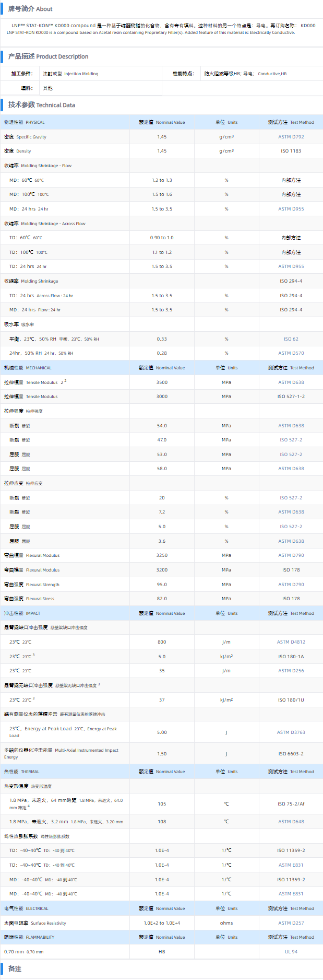Click the ASTM D648 test method link
The height and width of the screenshot is (980, 323).
291,822
